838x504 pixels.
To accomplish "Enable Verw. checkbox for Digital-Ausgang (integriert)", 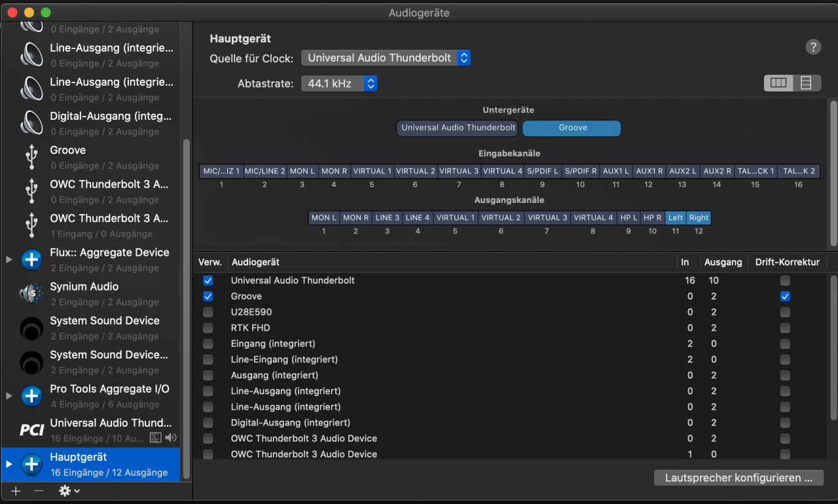I will (x=208, y=423).
